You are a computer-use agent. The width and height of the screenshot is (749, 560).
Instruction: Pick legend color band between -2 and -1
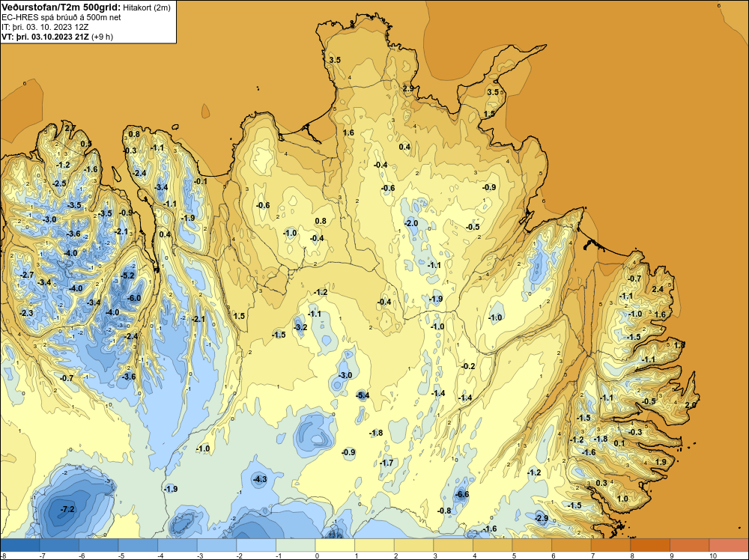pyautogui.click(x=256, y=545)
